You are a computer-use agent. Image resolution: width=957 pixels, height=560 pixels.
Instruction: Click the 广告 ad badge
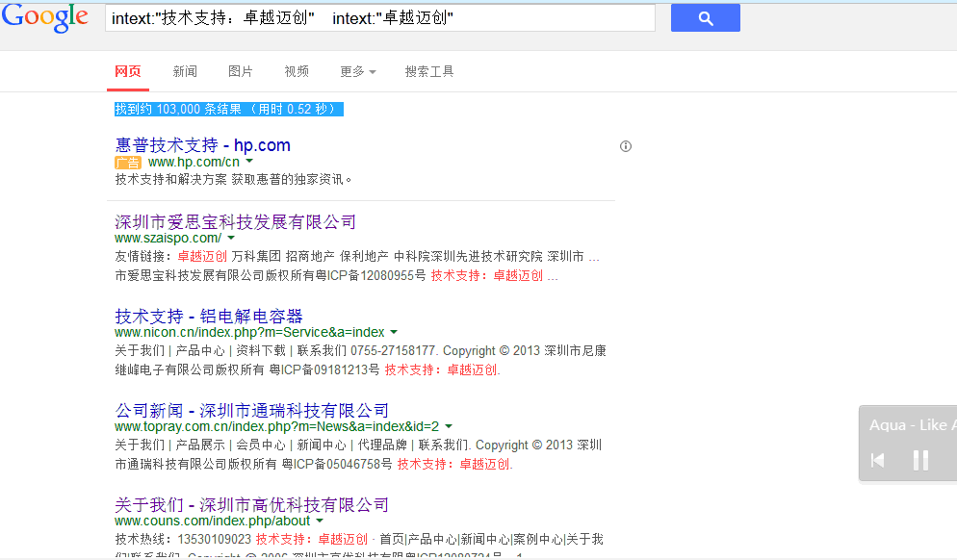pyautogui.click(x=127, y=163)
